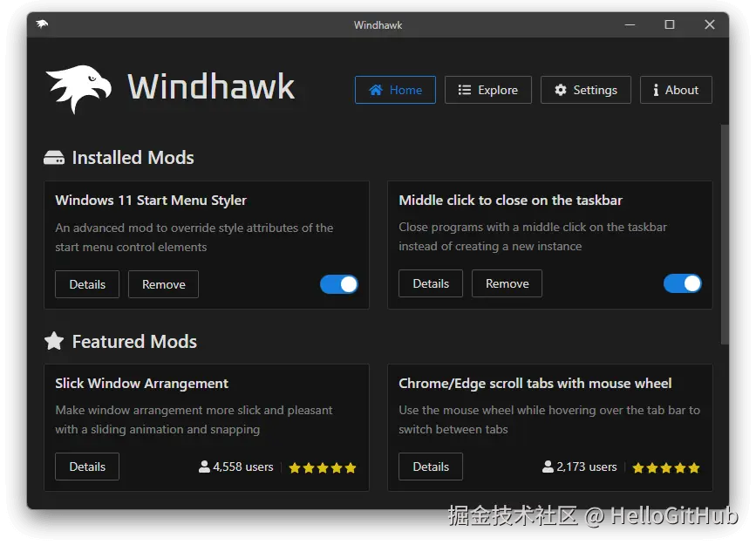This screenshot has width=756, height=545.
Task: Close the Windhawk window
Action: coord(709,24)
